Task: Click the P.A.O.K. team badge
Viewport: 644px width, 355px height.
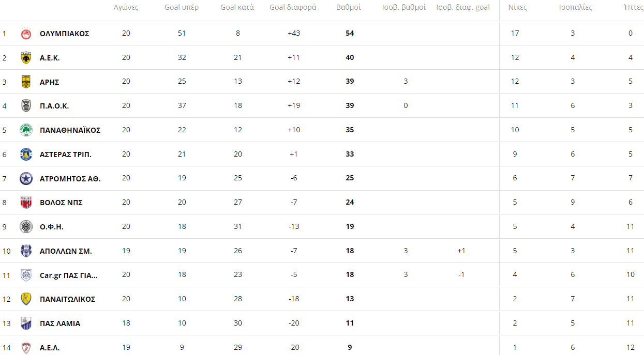Action: tap(26, 106)
